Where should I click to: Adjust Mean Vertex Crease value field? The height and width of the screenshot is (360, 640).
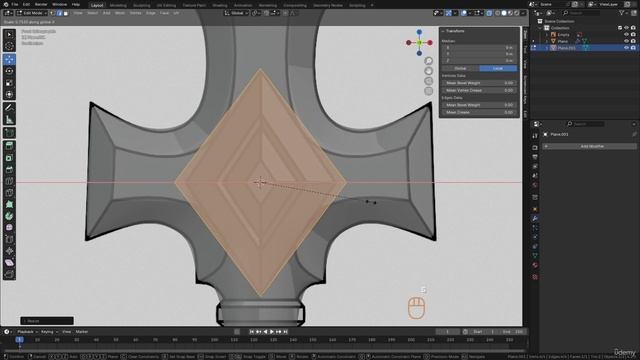[x=479, y=90]
